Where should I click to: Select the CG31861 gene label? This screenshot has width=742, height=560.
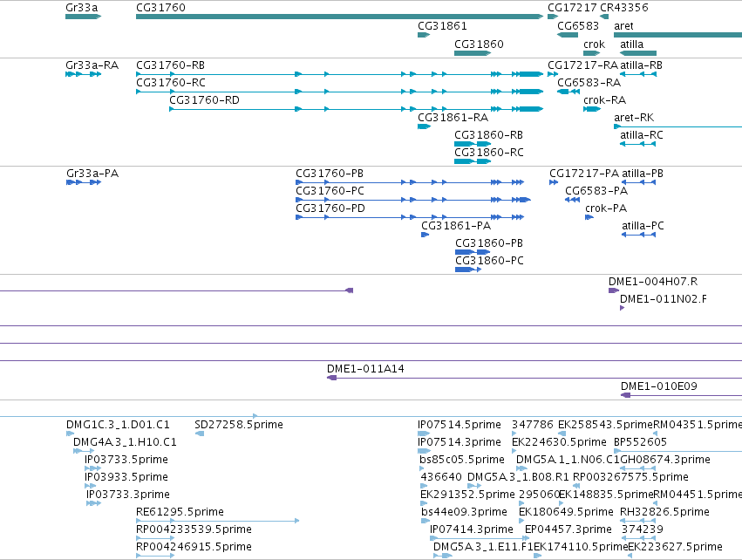[442, 25]
